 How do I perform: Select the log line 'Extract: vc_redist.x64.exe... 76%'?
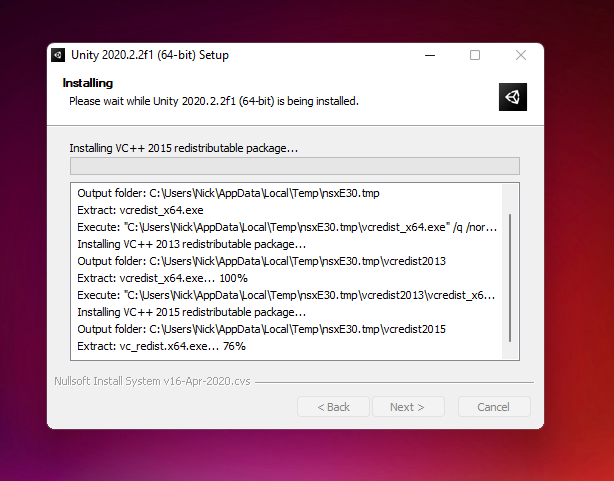tap(161, 346)
